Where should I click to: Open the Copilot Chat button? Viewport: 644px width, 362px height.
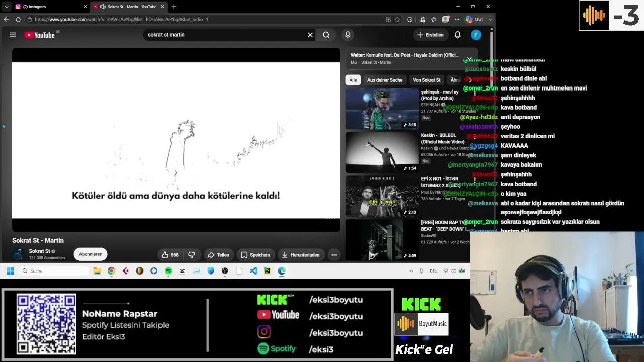474,19
